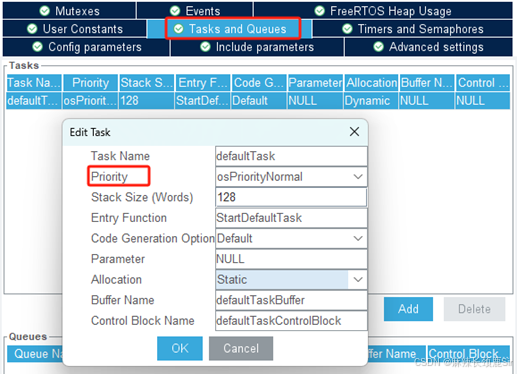Click the 128 stack size table cell

point(147,101)
